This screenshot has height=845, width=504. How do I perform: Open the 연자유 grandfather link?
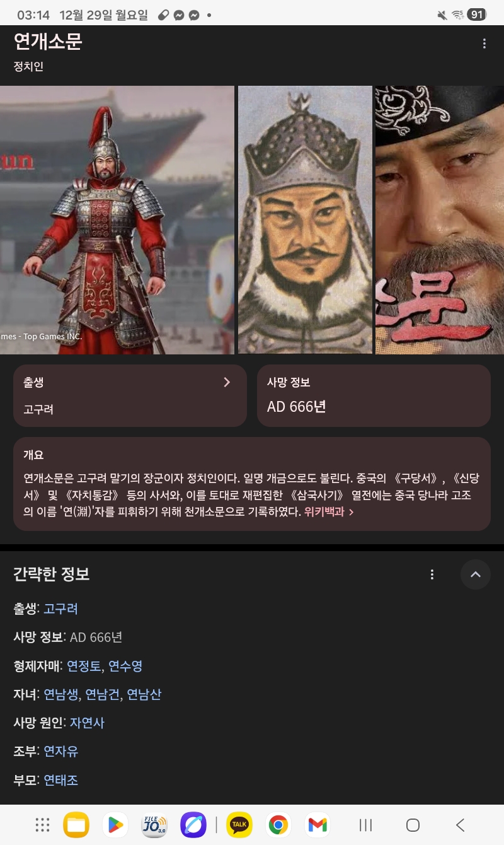point(60,751)
